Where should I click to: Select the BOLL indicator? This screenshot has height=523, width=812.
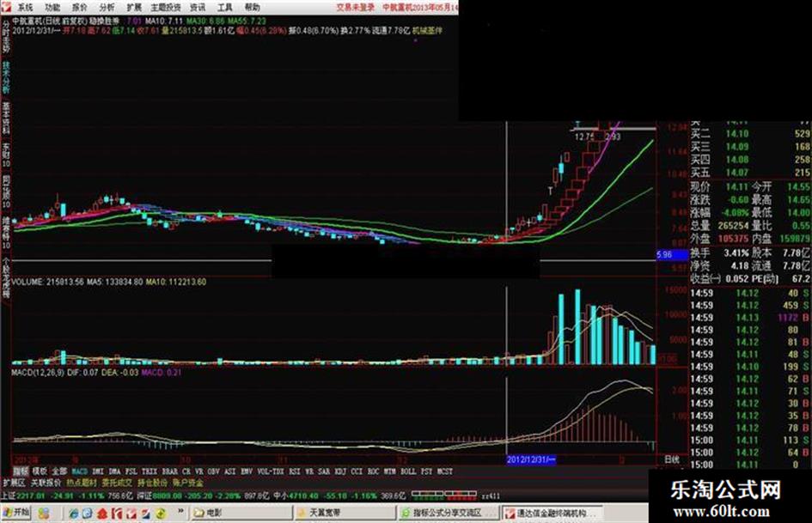(x=408, y=471)
